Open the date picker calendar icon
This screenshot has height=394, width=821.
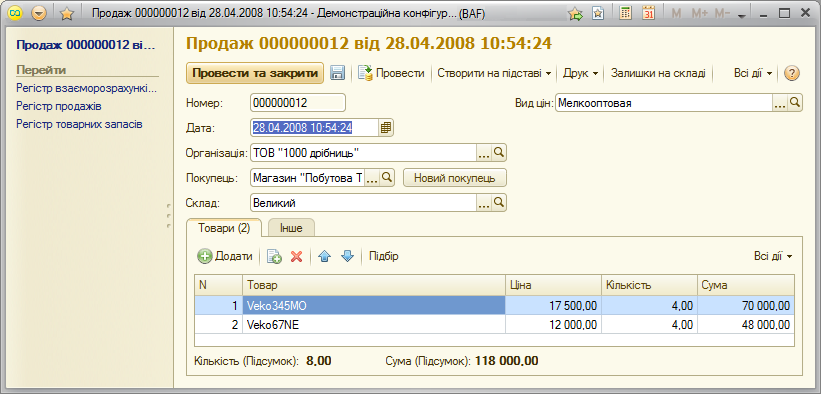coord(386,127)
